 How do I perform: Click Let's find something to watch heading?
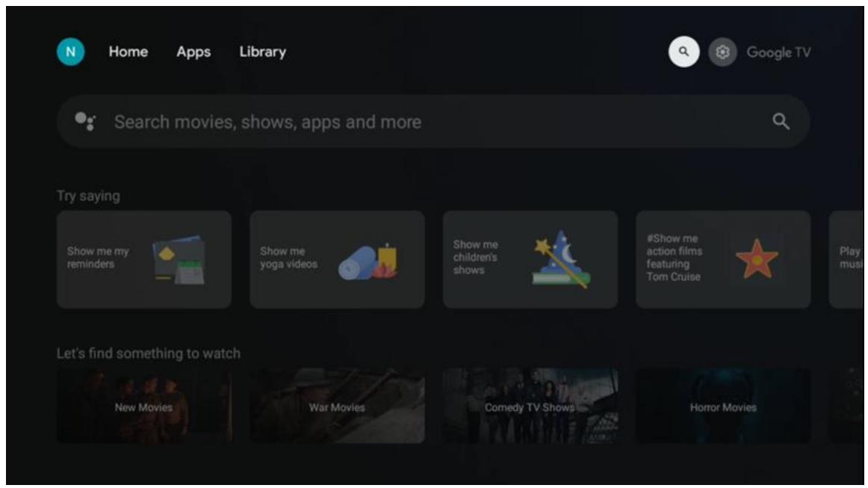(149, 353)
